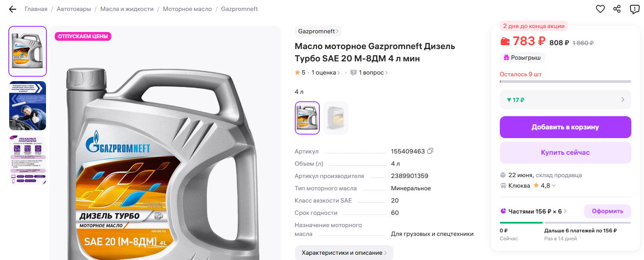The height and width of the screenshot is (260, 644).
Task: Select the first canister image thumbnail in the gallery
Action: click(28, 51)
